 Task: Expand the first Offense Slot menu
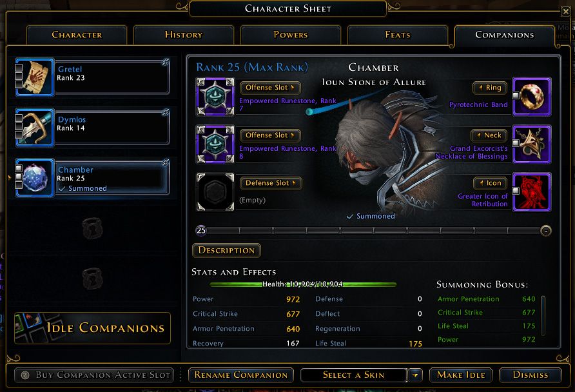270,88
